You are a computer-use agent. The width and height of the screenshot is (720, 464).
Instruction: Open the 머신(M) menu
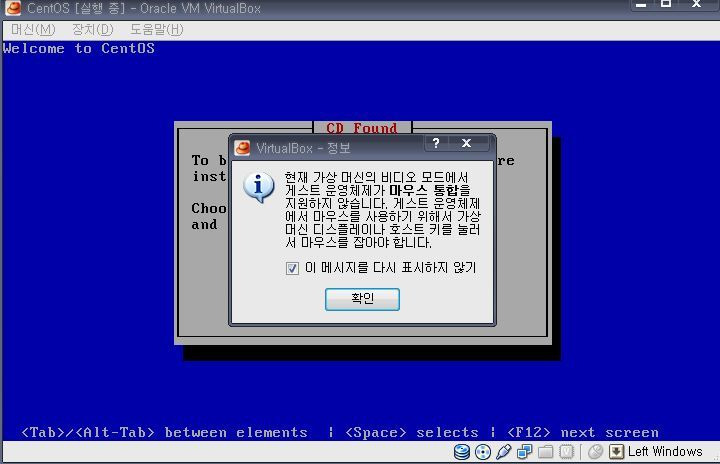(x=33, y=30)
